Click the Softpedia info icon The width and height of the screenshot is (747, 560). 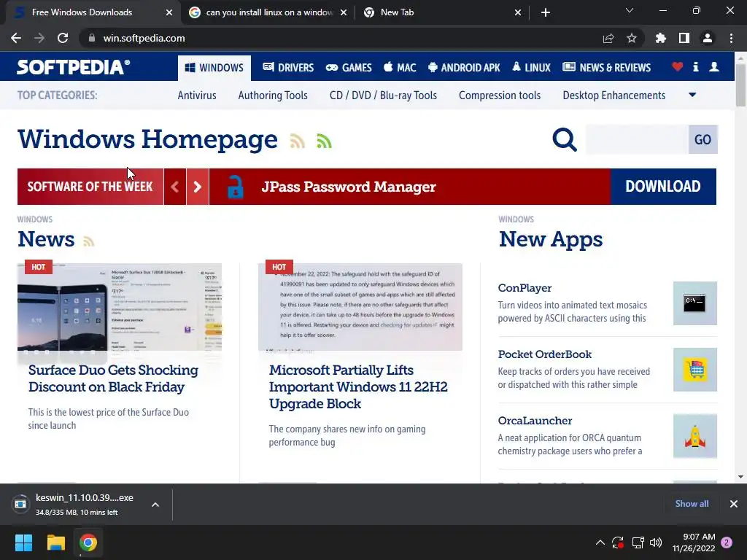click(x=695, y=67)
